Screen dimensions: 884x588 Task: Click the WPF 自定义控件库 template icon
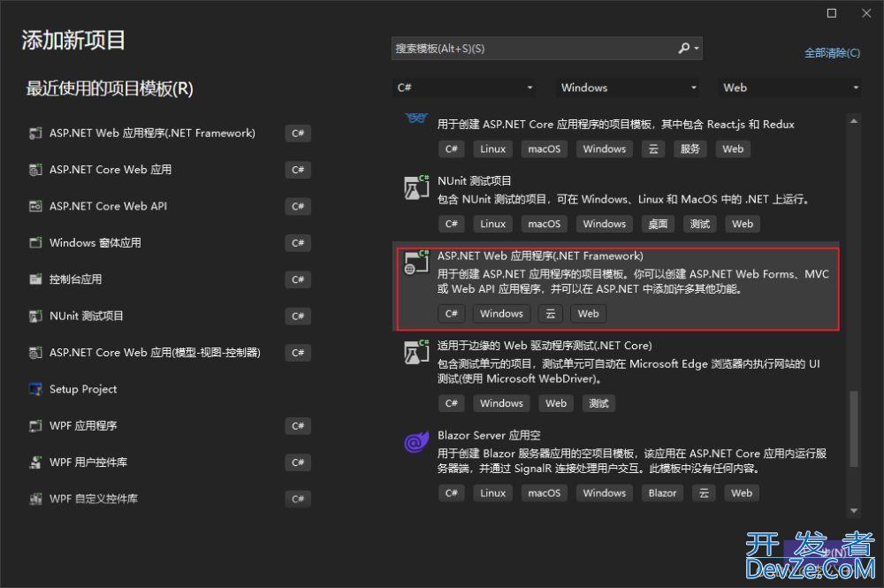[35, 500]
